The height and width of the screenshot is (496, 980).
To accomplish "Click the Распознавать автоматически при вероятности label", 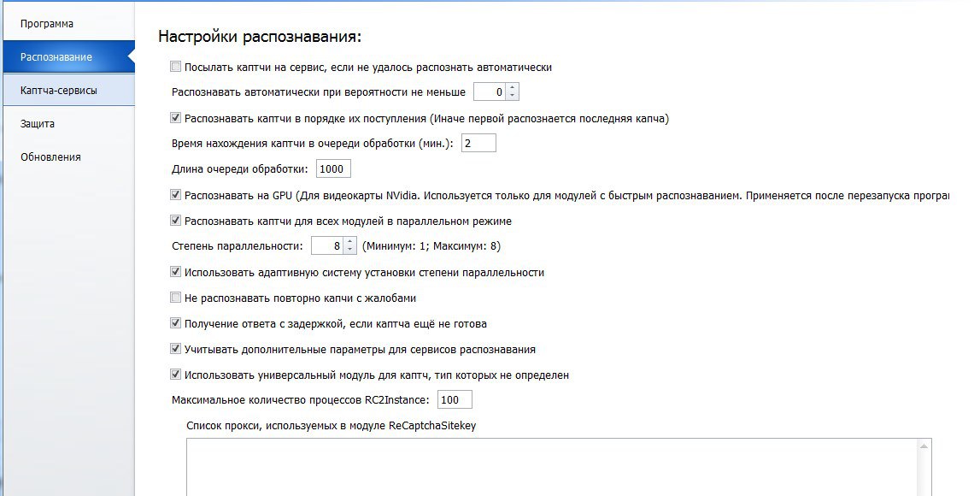I will [319, 92].
